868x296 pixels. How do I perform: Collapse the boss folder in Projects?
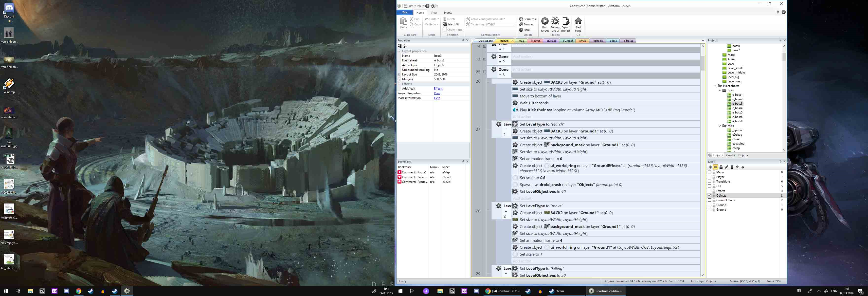pos(720,90)
